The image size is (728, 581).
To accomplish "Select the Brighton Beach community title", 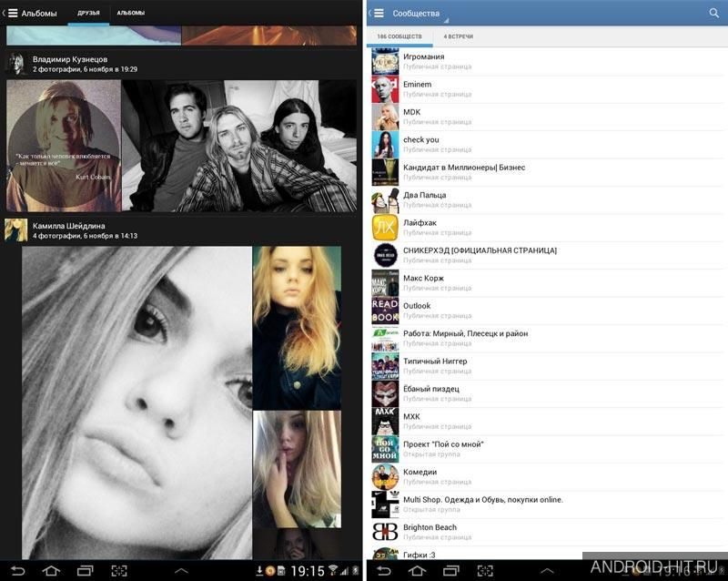I will point(430,527).
